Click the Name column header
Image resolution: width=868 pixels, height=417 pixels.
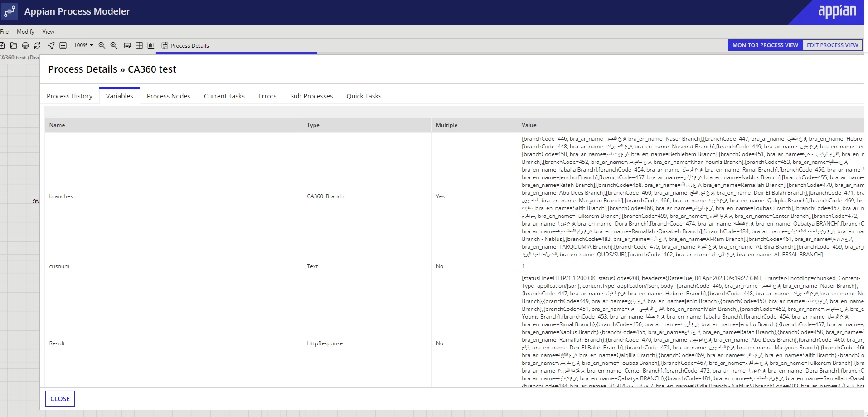tap(173, 125)
